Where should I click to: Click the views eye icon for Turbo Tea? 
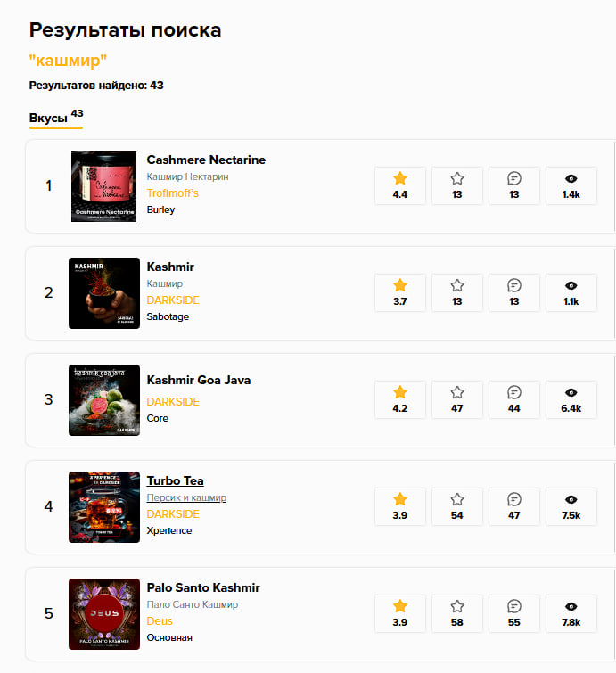point(571,499)
